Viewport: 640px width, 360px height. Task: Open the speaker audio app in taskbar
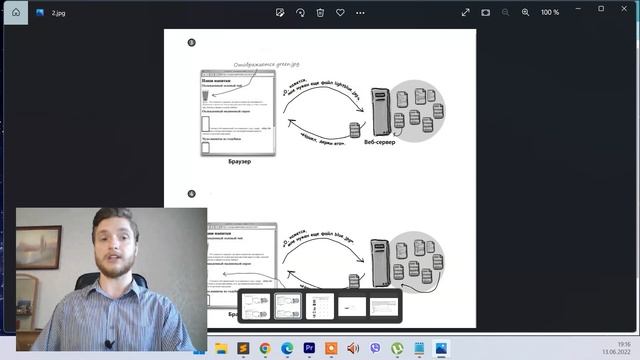point(353,348)
